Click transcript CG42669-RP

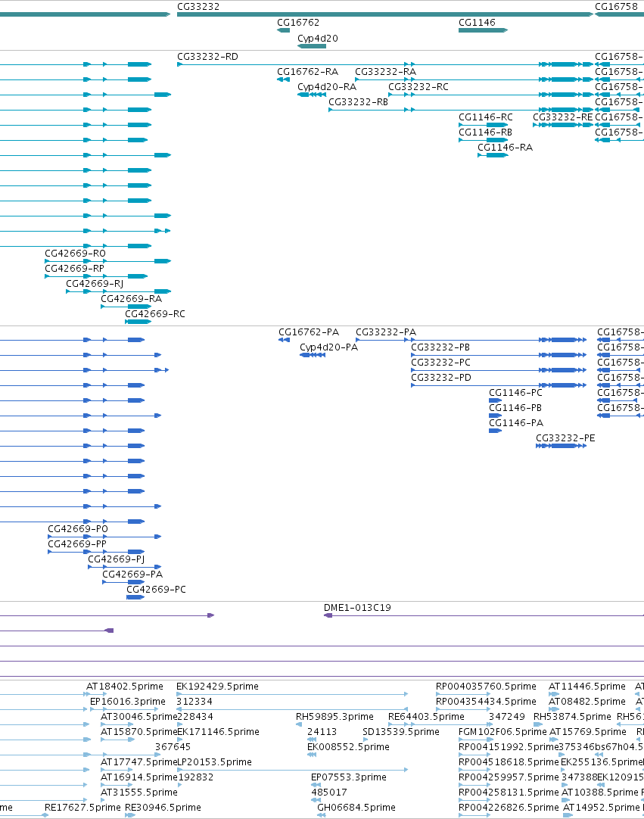click(x=96, y=276)
